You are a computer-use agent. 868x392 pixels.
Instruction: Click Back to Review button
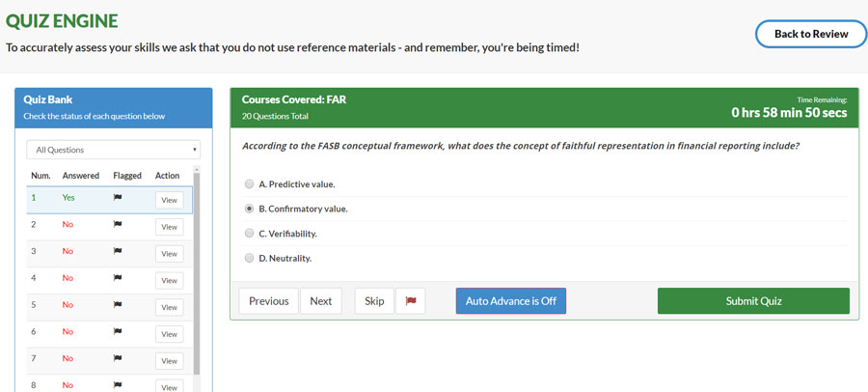811,34
